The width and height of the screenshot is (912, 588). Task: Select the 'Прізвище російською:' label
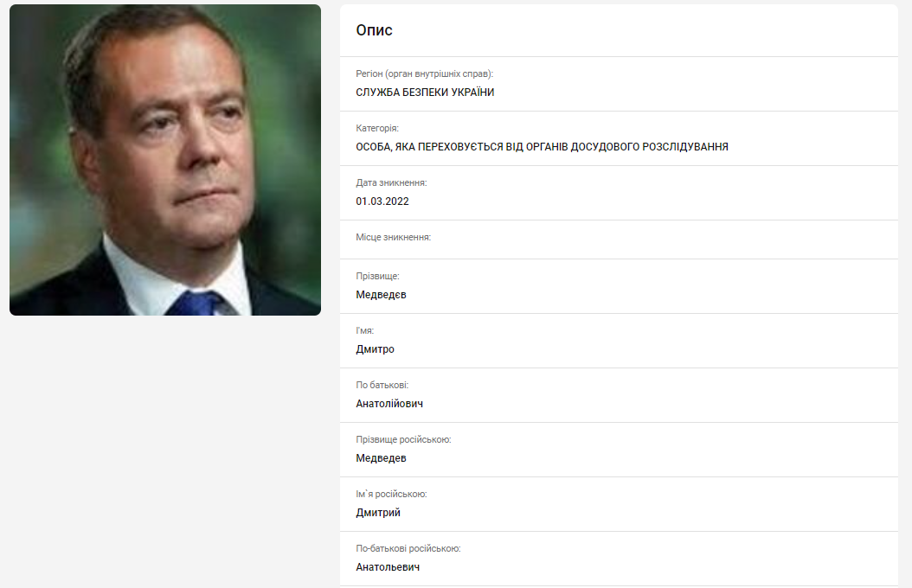point(404,440)
